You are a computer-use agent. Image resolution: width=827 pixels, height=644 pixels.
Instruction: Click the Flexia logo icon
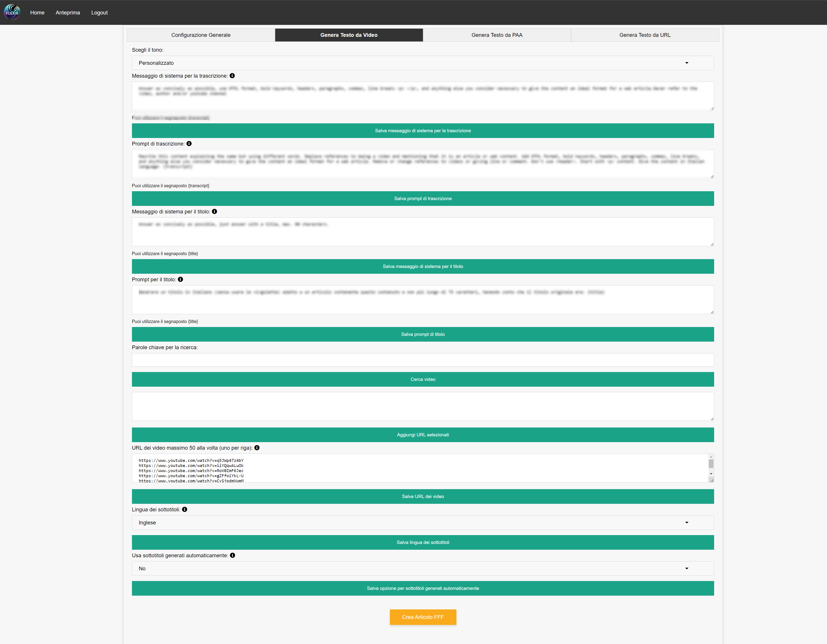(12, 12)
